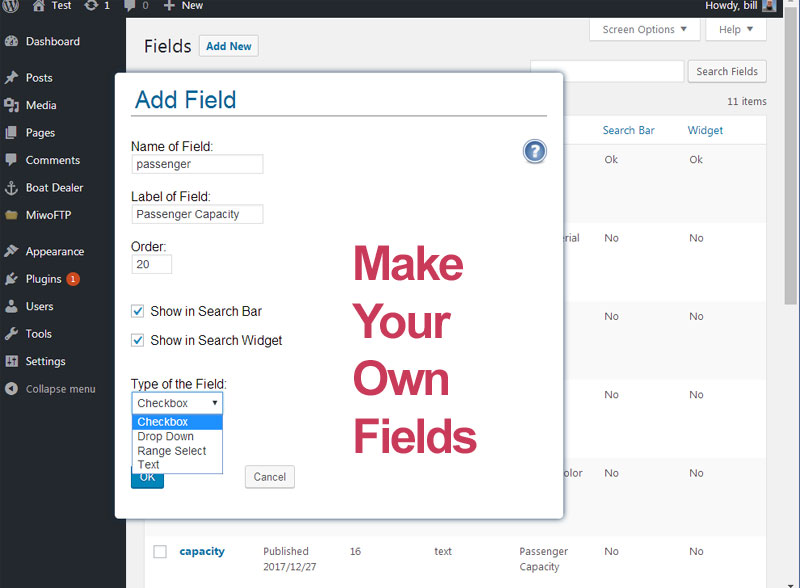Click the Dashboard gauge icon
The width and height of the screenshot is (800, 588).
click(x=11, y=41)
